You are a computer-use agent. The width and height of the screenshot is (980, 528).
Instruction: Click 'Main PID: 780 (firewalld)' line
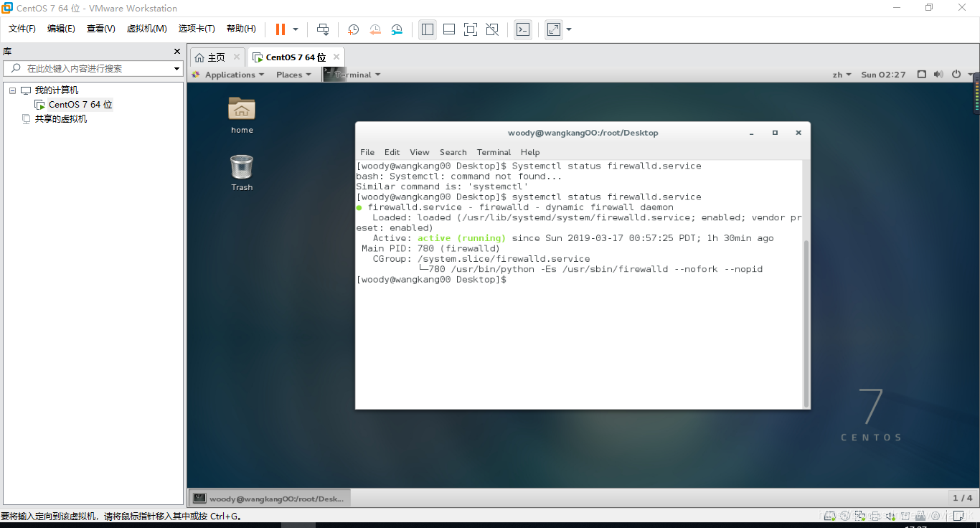(x=430, y=249)
